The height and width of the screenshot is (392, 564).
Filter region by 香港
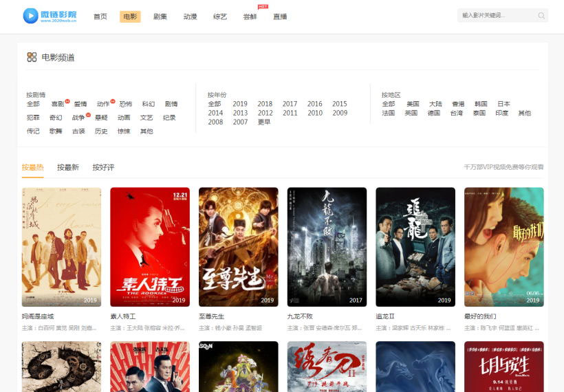click(x=458, y=105)
